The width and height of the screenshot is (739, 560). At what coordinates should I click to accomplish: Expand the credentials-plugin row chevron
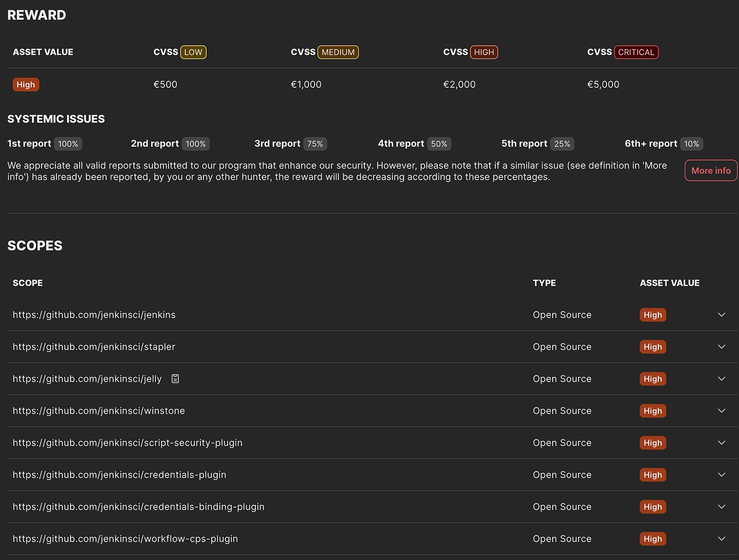pos(721,475)
